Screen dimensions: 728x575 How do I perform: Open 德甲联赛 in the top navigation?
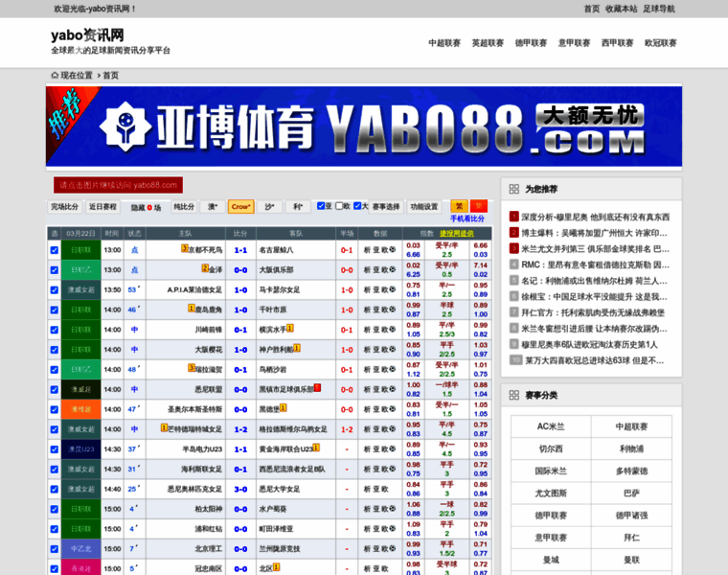(531, 43)
